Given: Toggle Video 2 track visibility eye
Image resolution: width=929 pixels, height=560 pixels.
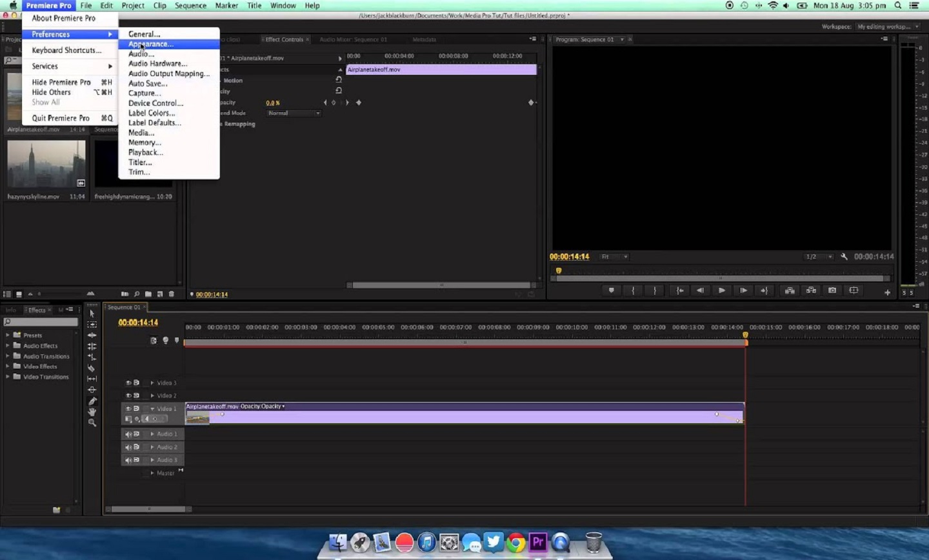Looking at the screenshot, I should click(128, 395).
